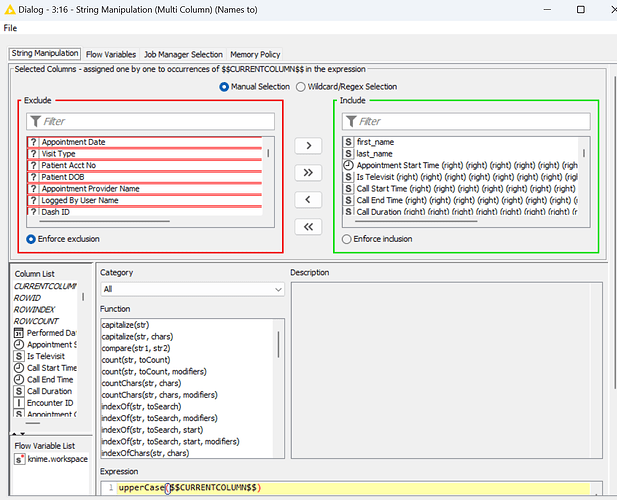The width and height of the screenshot is (617, 500).
Task: Click the remove selected column arrow button
Action: 308,200
